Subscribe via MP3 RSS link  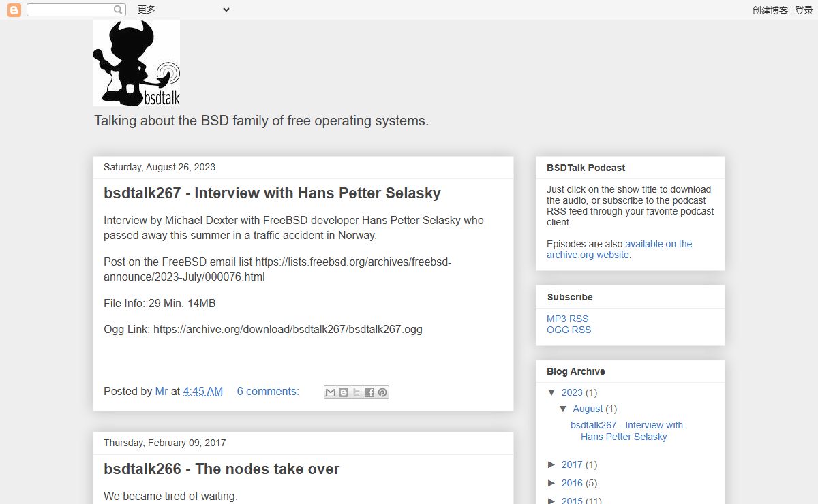coord(567,319)
